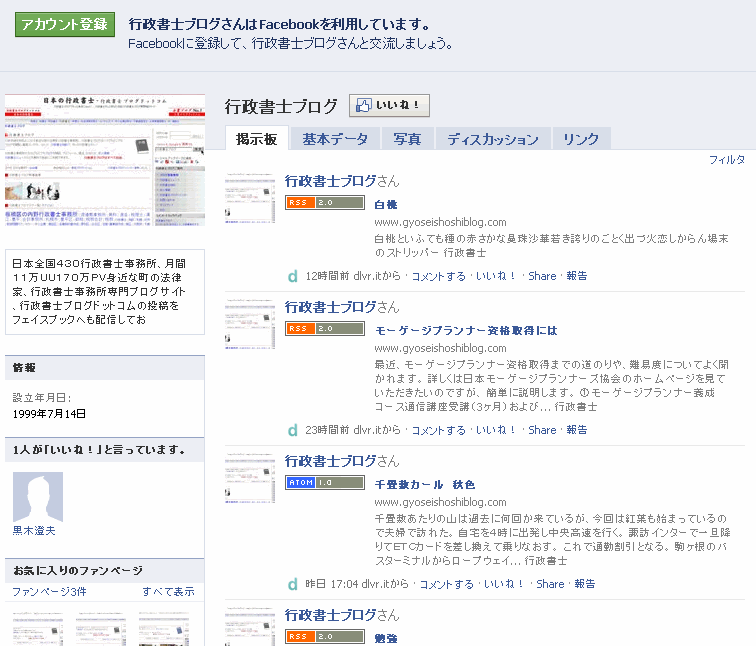
Task: Click the RSS badge on モーゲージプランナー post
Action: click(x=324, y=328)
